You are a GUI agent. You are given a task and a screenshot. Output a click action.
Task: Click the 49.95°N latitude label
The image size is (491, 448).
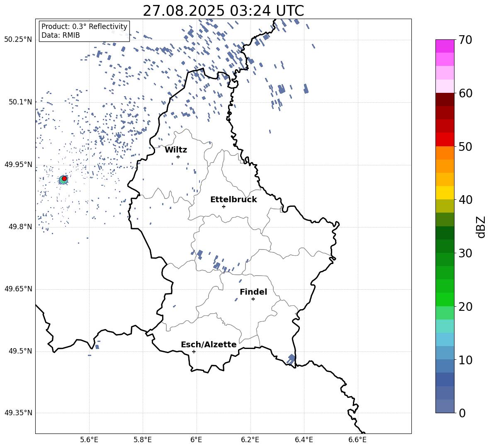click(x=18, y=165)
